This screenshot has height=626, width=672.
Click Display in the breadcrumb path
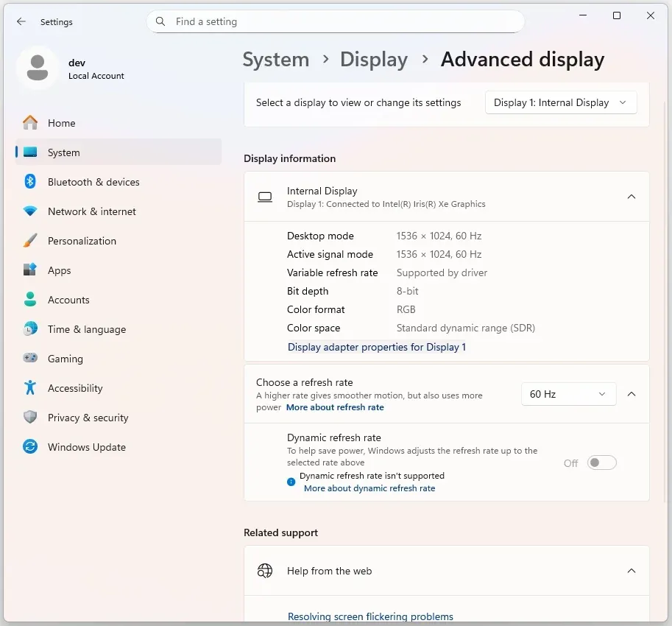click(373, 60)
